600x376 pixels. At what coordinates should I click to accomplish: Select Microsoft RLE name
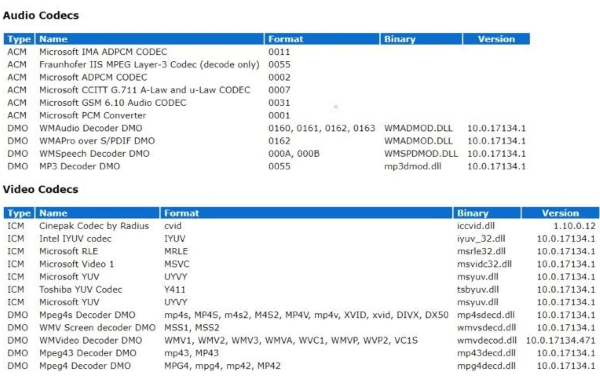pyautogui.click(x=68, y=251)
